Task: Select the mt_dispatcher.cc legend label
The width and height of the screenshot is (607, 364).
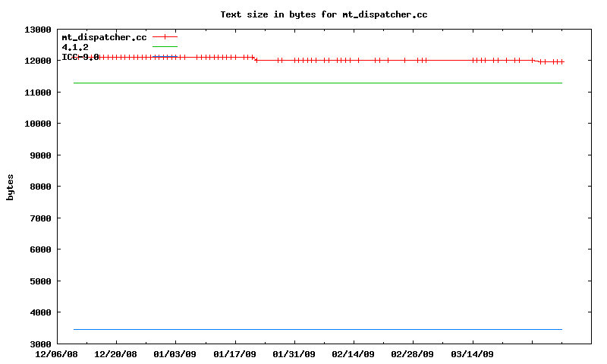Action: (104, 37)
